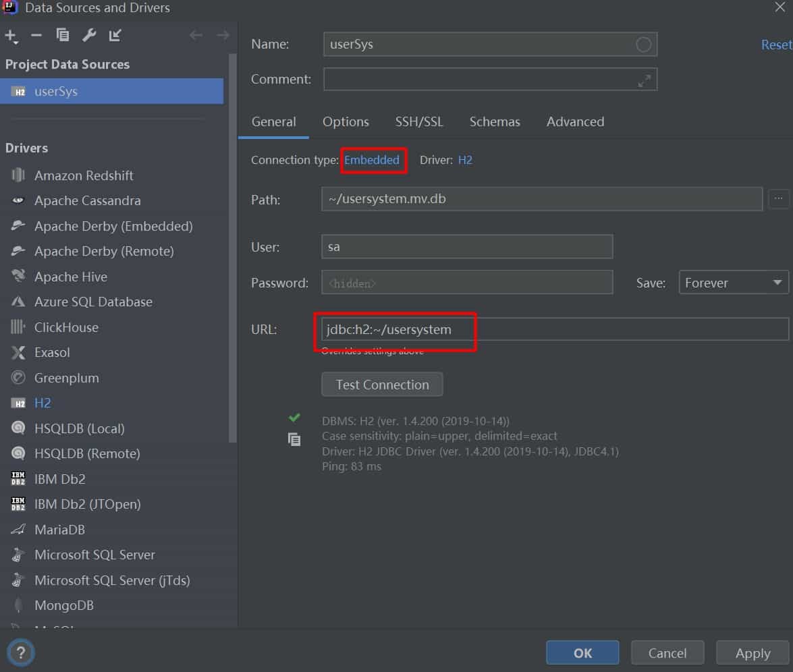Select Apache Derby (Remote) driver
793x672 pixels.
pyautogui.click(x=104, y=251)
